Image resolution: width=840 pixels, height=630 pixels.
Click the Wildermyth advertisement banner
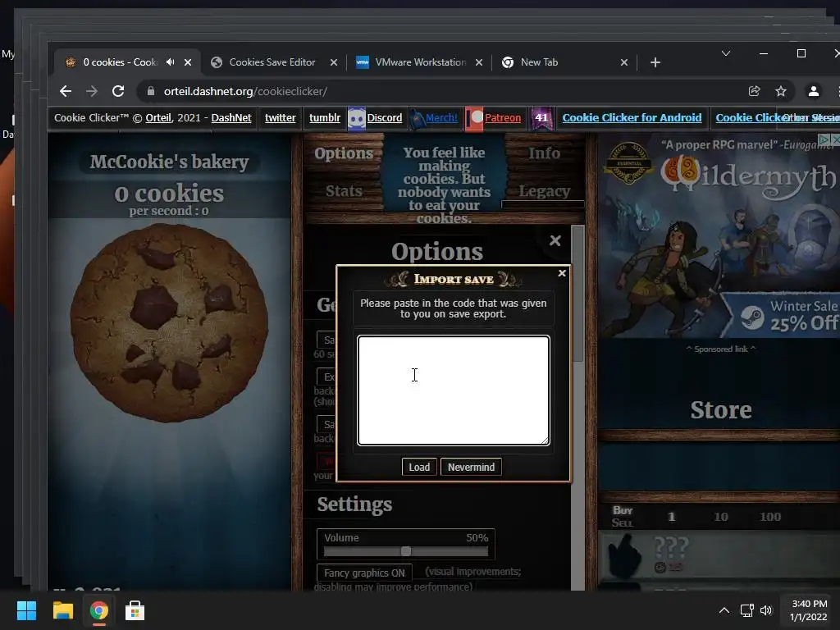pos(718,235)
